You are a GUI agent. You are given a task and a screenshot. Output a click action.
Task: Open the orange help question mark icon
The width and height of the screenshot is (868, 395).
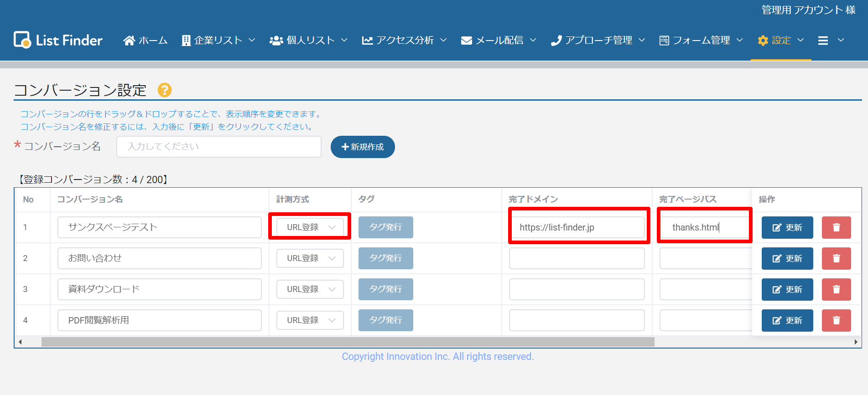point(164,90)
